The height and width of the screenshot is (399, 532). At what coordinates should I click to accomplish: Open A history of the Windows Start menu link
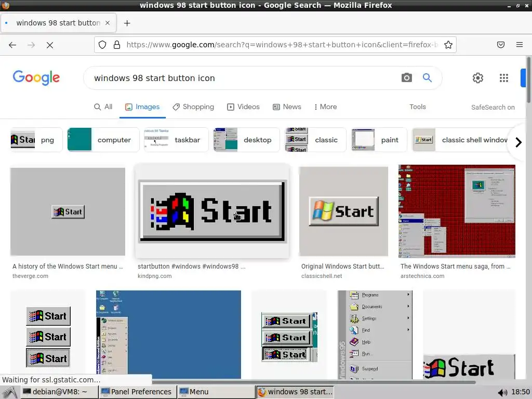pyautogui.click(x=68, y=267)
